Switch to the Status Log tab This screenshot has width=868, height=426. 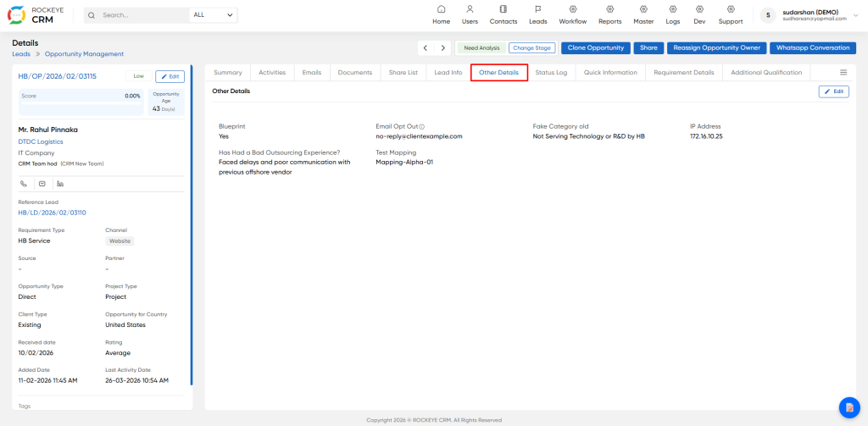551,73
